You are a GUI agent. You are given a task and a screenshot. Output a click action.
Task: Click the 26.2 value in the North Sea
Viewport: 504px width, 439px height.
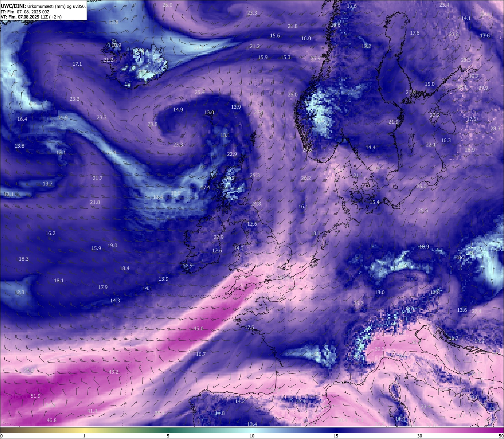[x=306, y=178]
